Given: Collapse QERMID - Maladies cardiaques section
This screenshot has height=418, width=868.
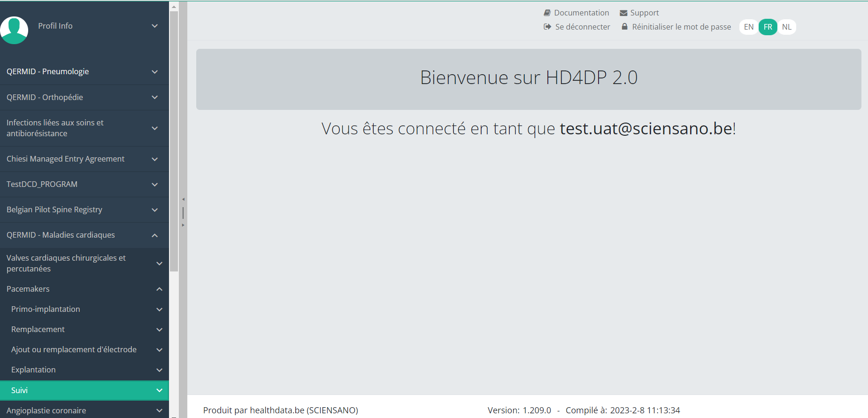Looking at the screenshot, I should tap(154, 235).
